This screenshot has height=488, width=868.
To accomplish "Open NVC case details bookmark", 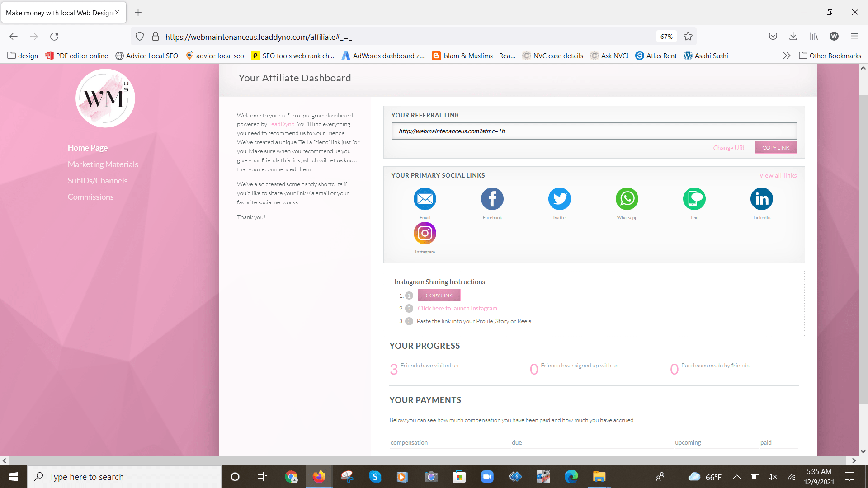I will (552, 56).
